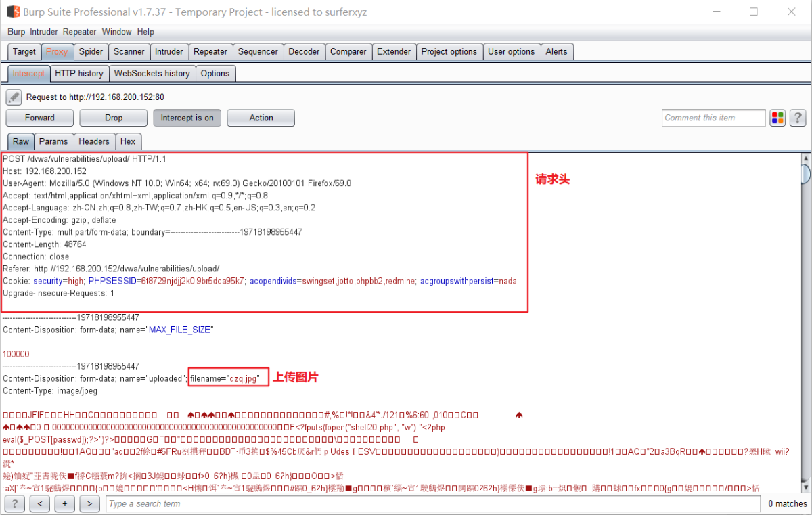Click the Drop button
The height and width of the screenshot is (515, 812).
(114, 118)
